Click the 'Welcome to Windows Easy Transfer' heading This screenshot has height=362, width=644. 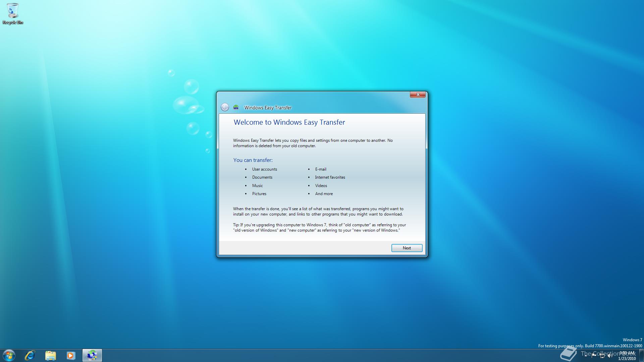[x=289, y=122]
